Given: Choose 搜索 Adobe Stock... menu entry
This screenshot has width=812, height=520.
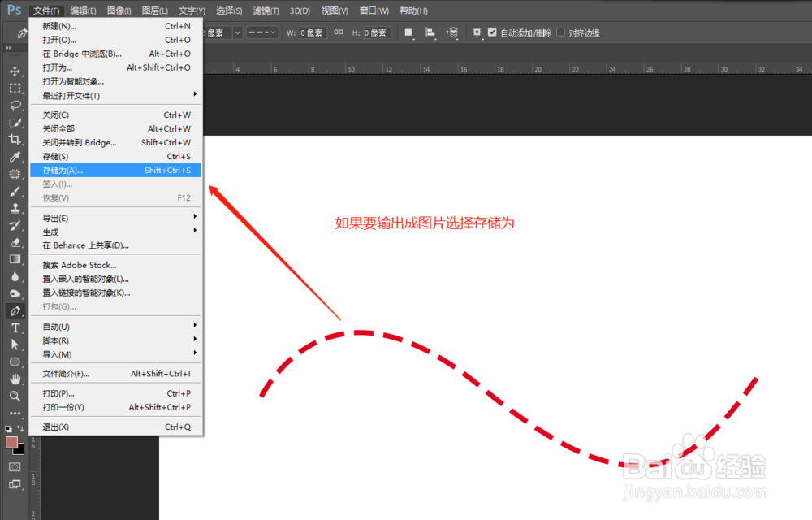Looking at the screenshot, I should (x=115, y=265).
